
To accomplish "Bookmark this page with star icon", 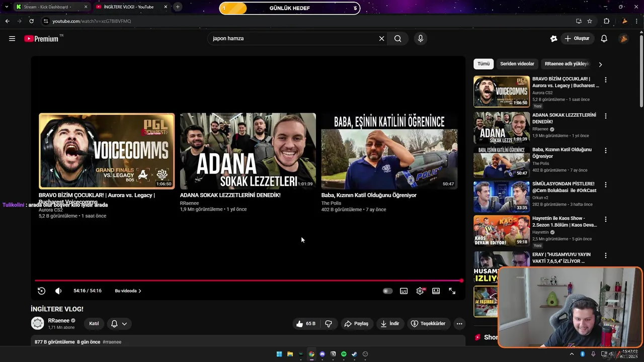I will [x=590, y=21].
